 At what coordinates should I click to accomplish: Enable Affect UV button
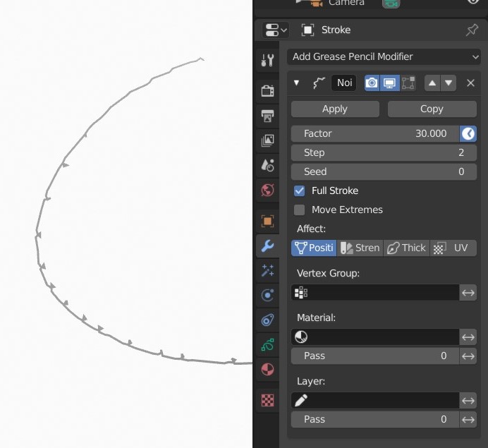point(453,248)
